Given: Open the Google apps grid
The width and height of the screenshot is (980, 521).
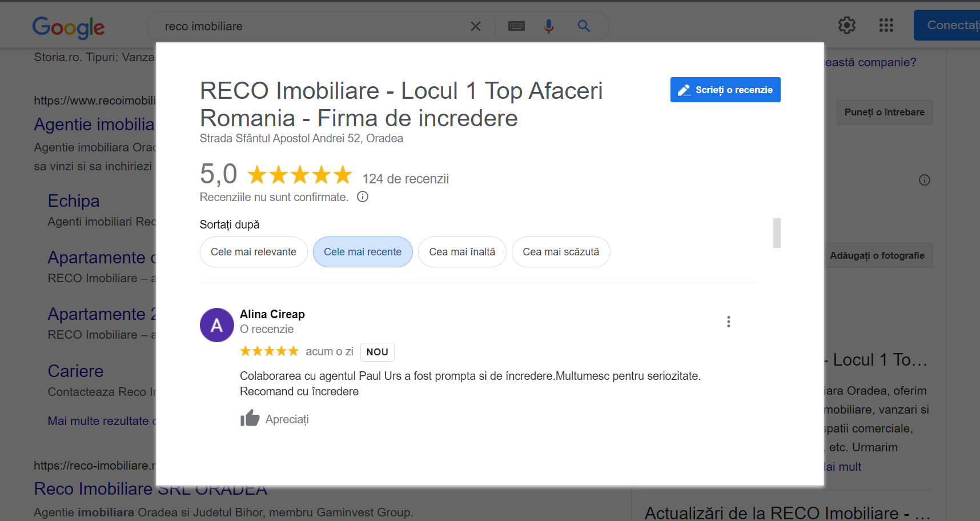Looking at the screenshot, I should 886,25.
